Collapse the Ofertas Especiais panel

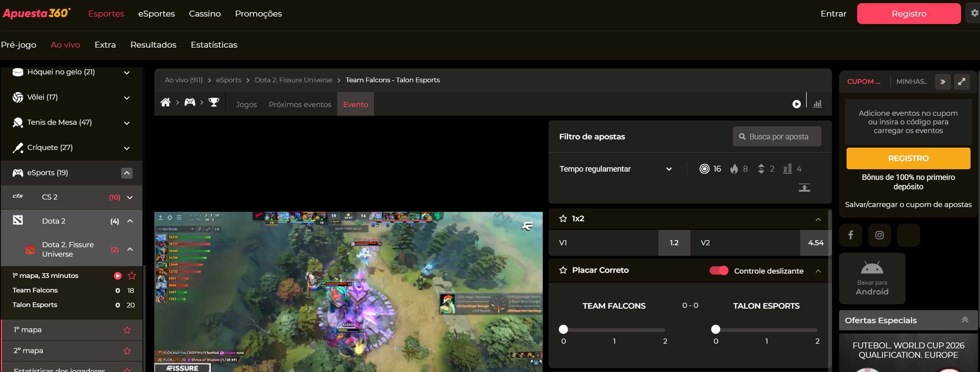965,320
